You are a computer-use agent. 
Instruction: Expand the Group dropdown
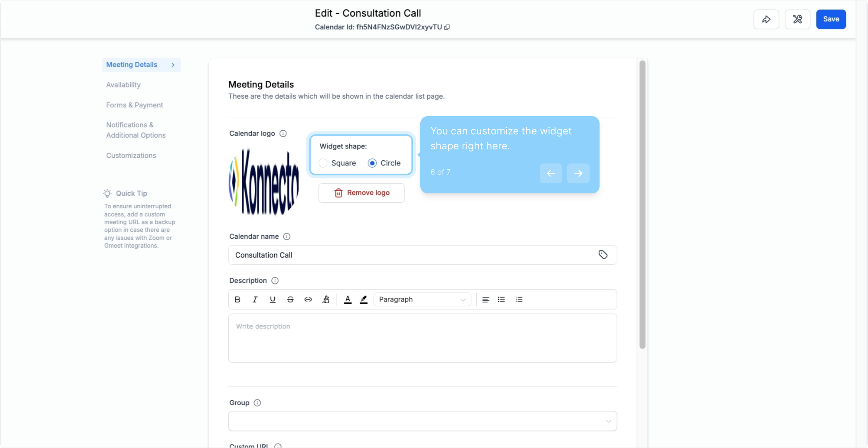coord(422,421)
